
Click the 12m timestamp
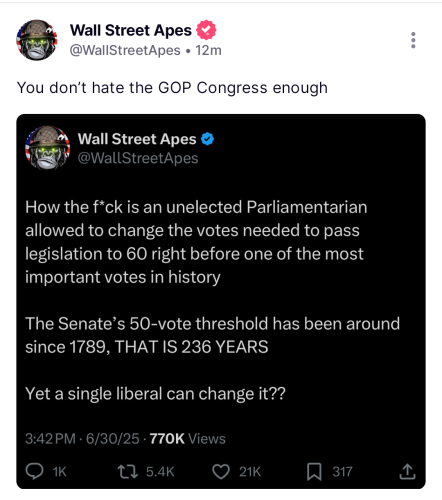click(208, 50)
